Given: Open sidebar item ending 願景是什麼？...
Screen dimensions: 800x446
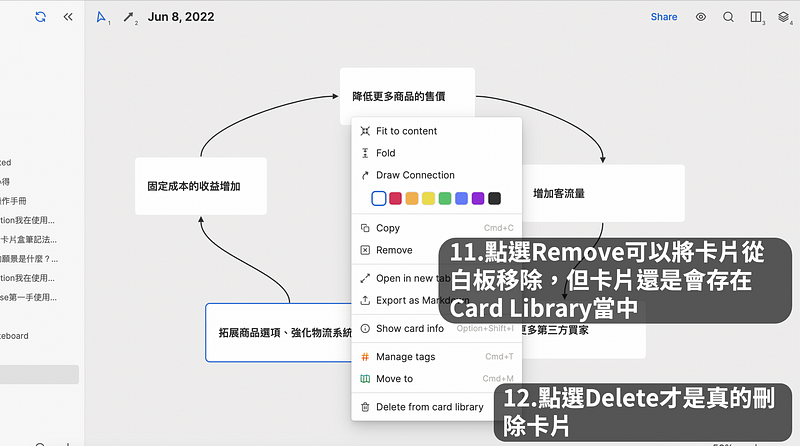Looking at the screenshot, I should 29,259.
